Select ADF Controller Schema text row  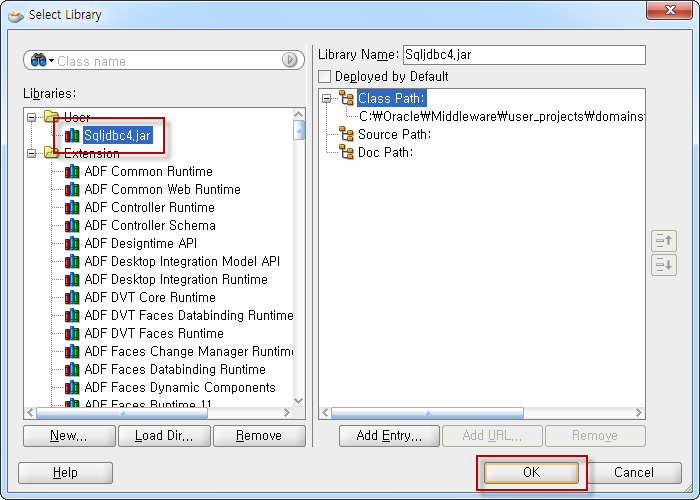[150, 225]
